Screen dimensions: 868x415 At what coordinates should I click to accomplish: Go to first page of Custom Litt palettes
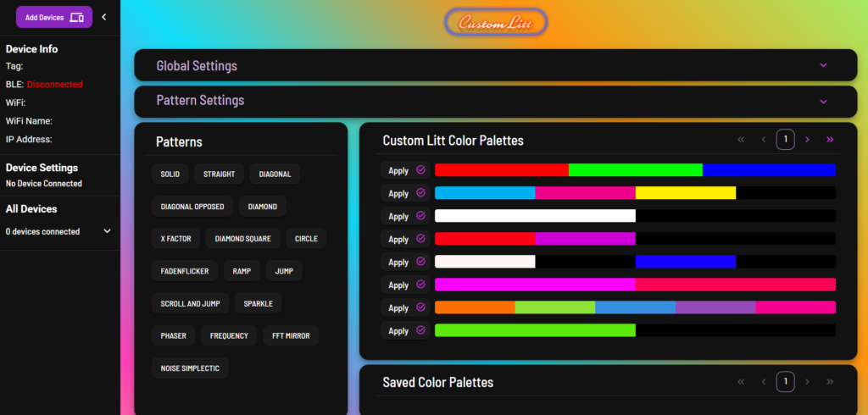point(741,140)
